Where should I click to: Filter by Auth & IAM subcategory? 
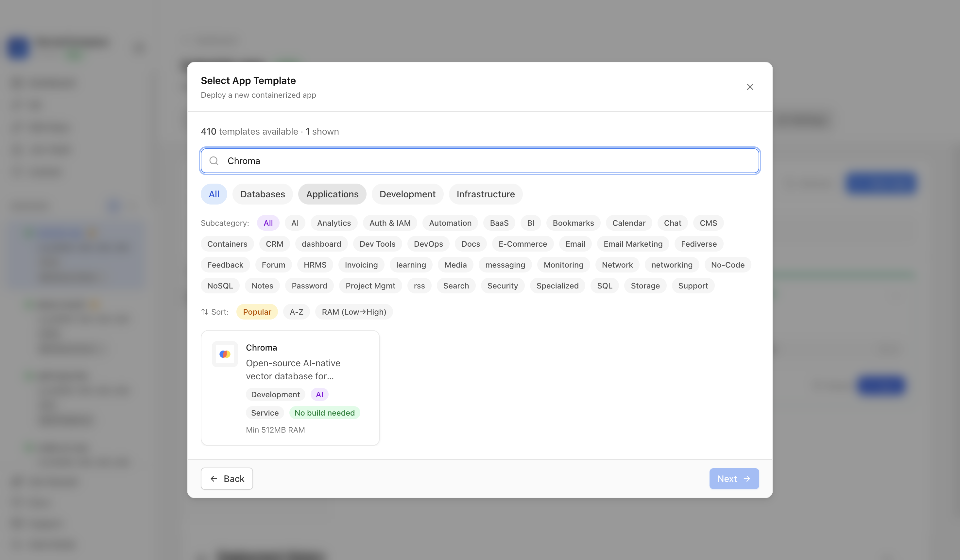coord(390,223)
